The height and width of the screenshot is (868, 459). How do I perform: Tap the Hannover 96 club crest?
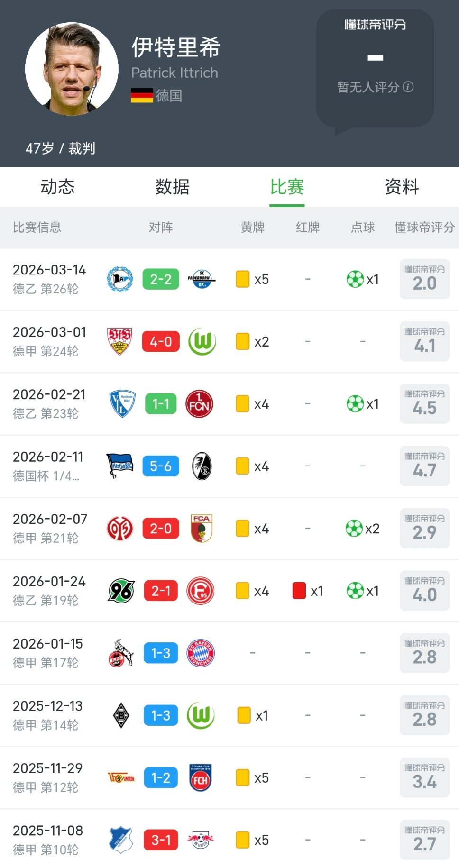point(121,591)
